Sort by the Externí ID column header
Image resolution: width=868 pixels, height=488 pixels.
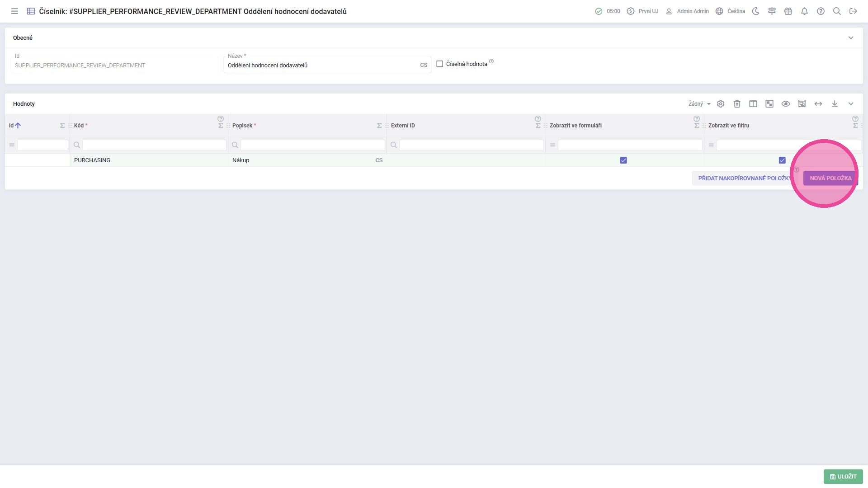(403, 126)
